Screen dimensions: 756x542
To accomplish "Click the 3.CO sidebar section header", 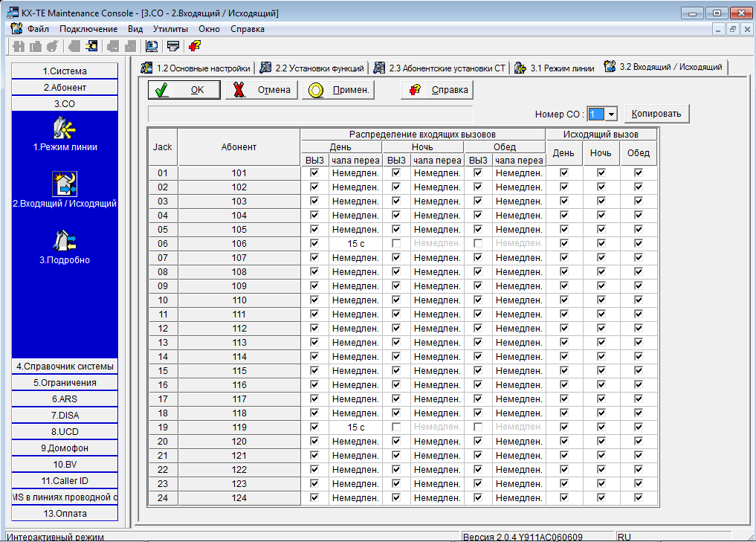I will 65,103.
